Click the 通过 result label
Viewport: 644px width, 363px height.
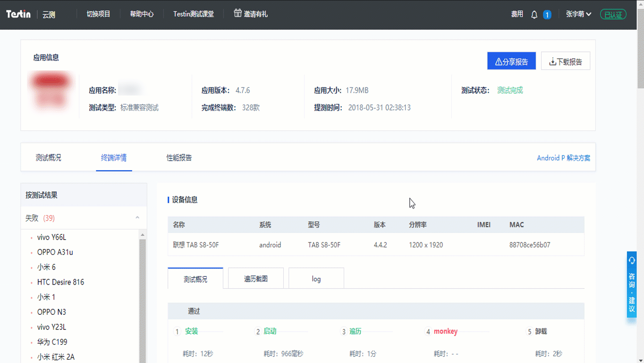(194, 311)
